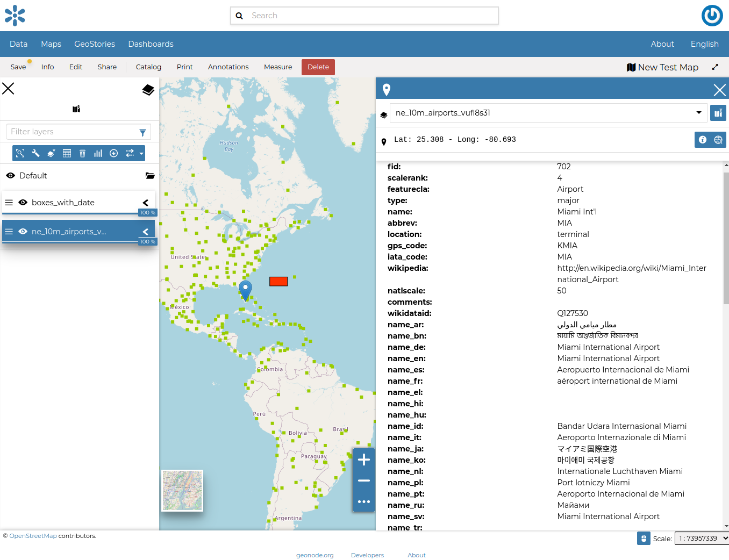The image size is (729, 560).
Task: Open the ne_10m_airports_vufl8s31 layer dropdown
Action: 547,113
